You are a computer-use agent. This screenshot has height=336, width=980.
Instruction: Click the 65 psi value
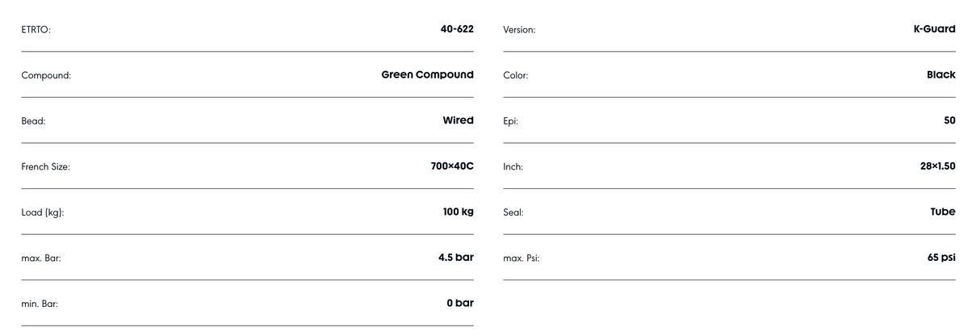941,258
